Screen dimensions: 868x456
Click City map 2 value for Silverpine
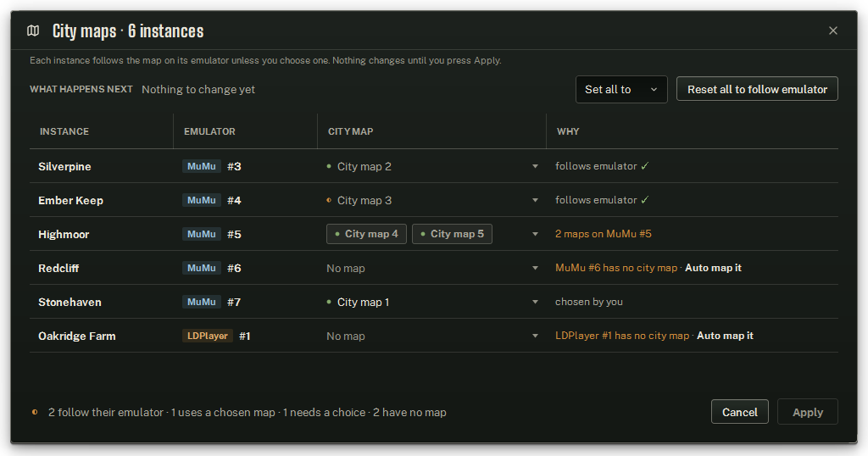pyautogui.click(x=364, y=167)
